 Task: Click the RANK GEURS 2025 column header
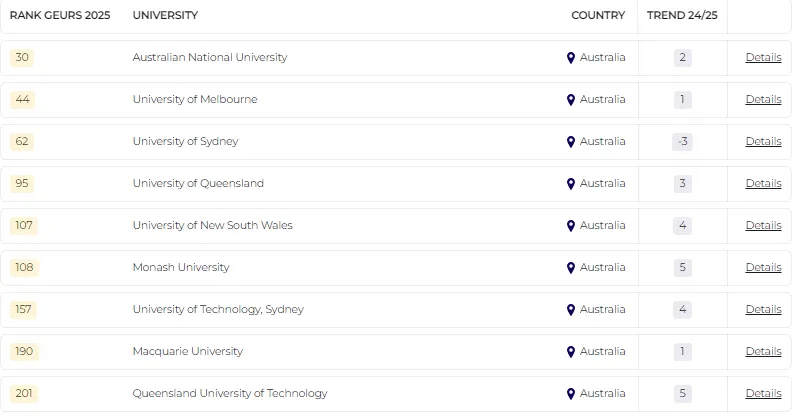(60, 16)
